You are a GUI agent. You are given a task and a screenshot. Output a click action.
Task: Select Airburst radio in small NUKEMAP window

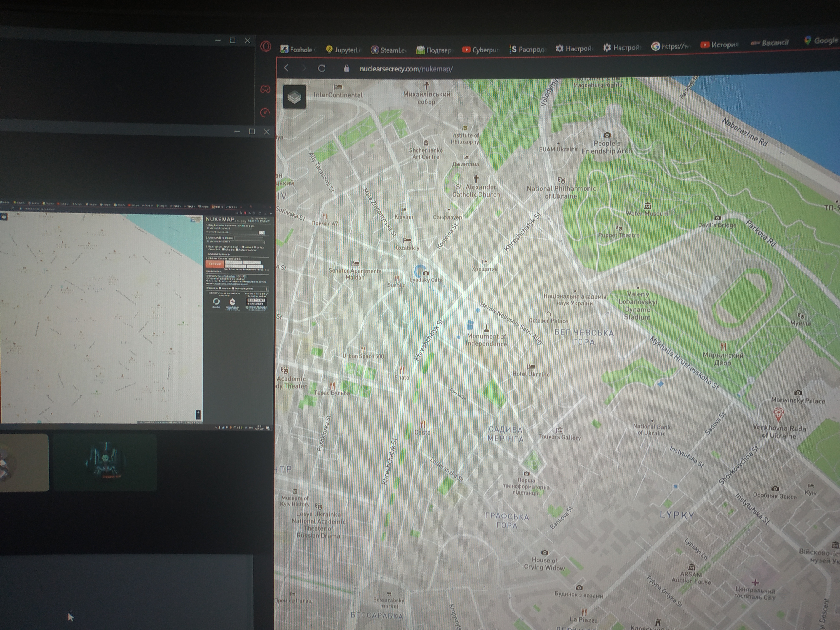coord(244,247)
